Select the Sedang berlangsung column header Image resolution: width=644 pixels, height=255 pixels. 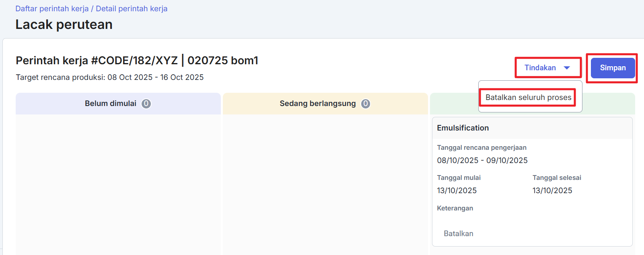tap(317, 104)
